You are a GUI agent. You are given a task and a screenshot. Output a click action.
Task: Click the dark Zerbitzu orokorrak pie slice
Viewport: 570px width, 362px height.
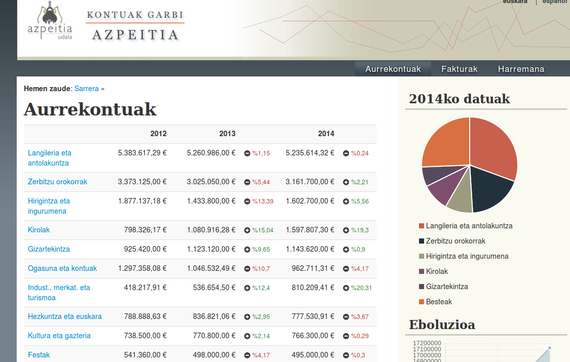tap(490, 188)
